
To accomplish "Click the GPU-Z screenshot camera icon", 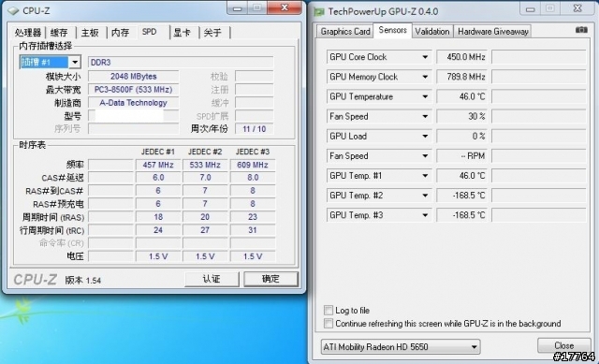I will [x=581, y=29].
